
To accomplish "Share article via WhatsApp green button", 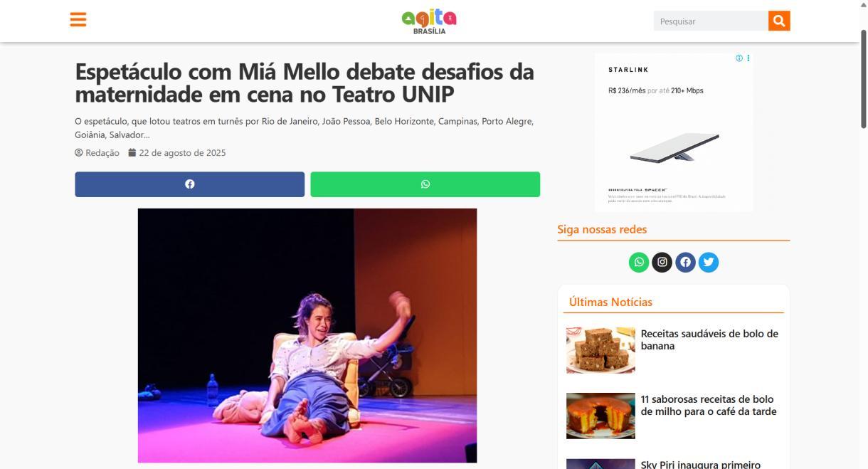I will [425, 184].
